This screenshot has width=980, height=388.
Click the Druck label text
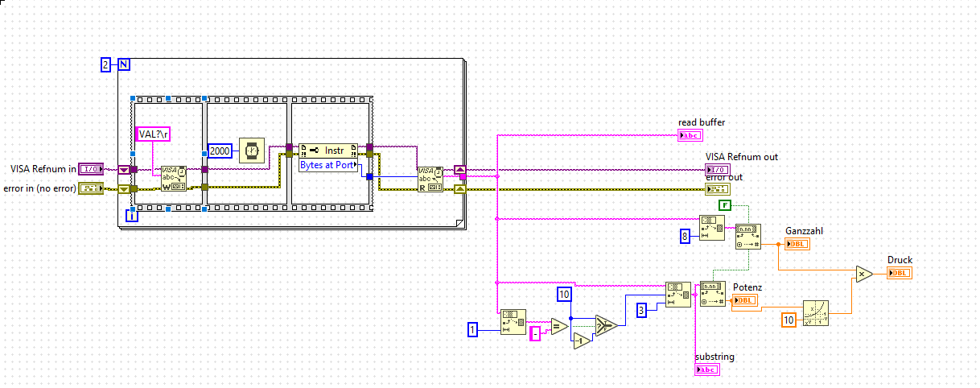click(x=900, y=260)
